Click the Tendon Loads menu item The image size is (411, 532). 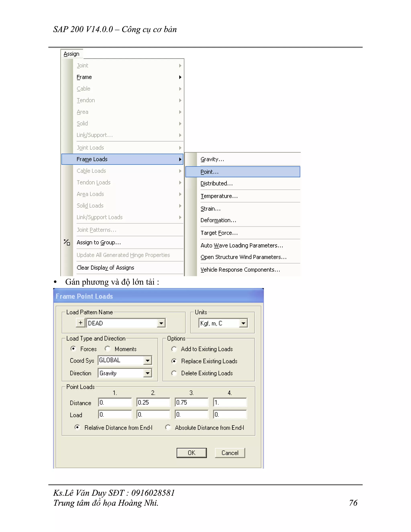coord(122,182)
